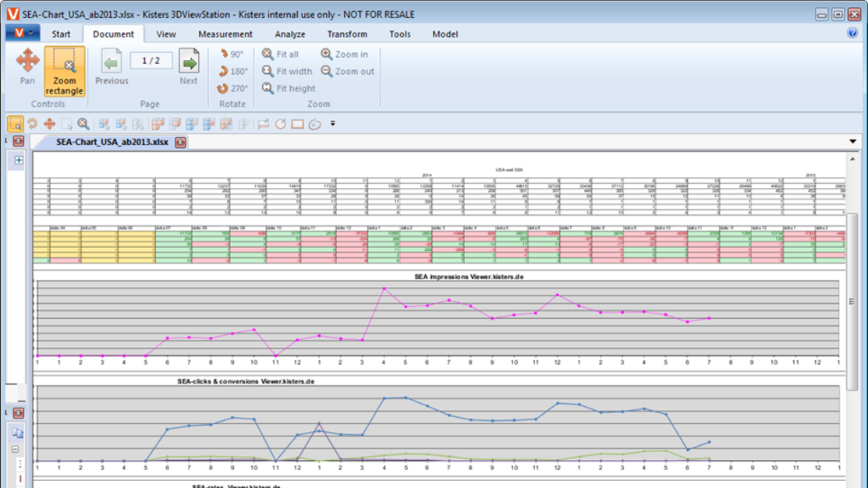Click the documents icon in lower left panel
The image size is (868, 488).
coord(18,433)
